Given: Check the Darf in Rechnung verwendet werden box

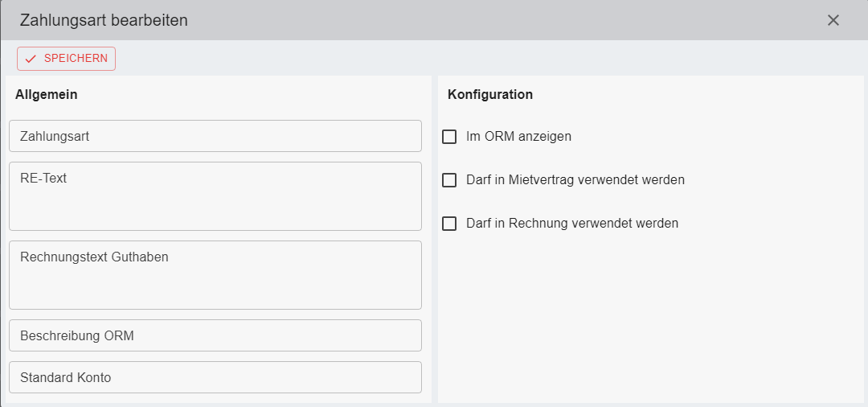Looking at the screenshot, I should click(449, 224).
